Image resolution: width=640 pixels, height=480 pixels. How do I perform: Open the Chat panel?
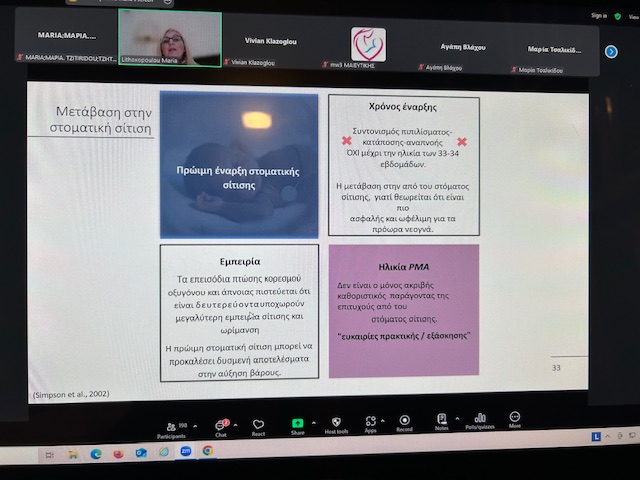220,426
